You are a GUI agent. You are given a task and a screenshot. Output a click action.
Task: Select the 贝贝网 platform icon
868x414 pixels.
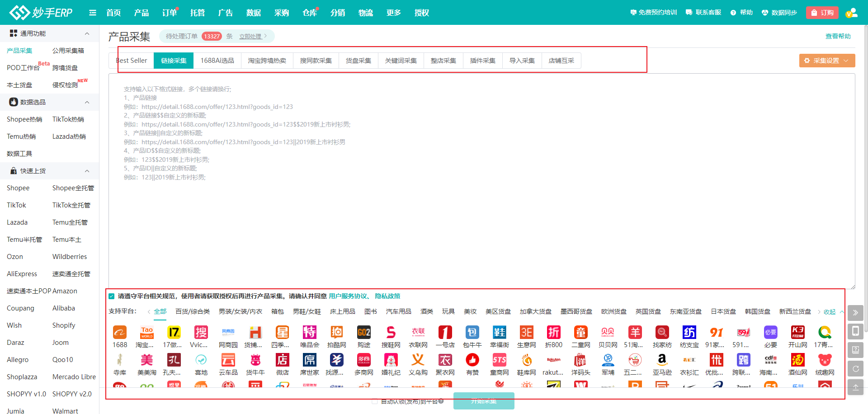[608, 333]
